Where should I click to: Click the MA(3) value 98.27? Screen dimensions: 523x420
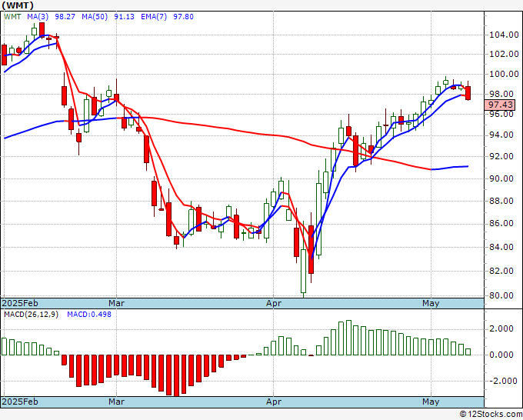point(65,17)
